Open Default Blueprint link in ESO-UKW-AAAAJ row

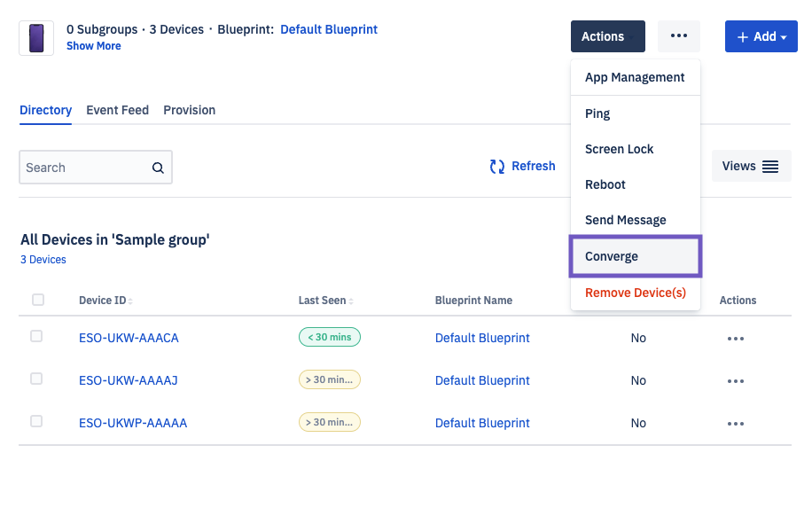pyautogui.click(x=482, y=380)
